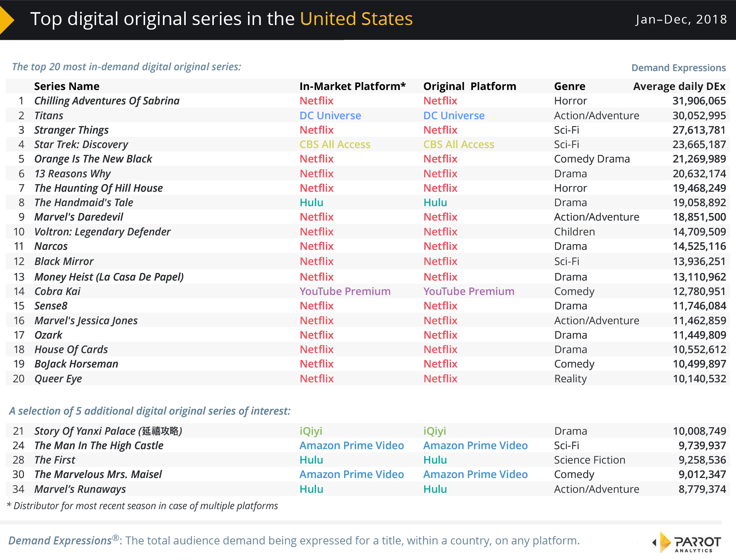
Task: Click iQiyi in the Original Platform column
Action: pyautogui.click(x=434, y=431)
